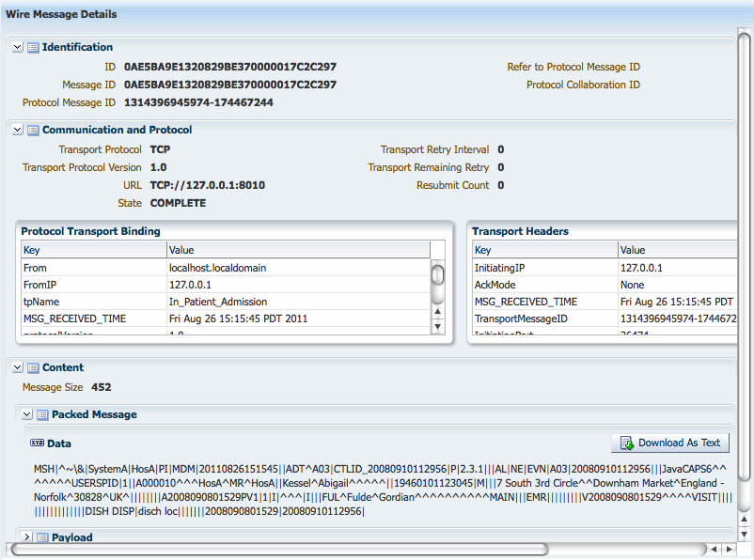Viewport: 754px width, 560px height.
Task: Click the Transport Protocol Version value 1.0
Action: [x=158, y=167]
